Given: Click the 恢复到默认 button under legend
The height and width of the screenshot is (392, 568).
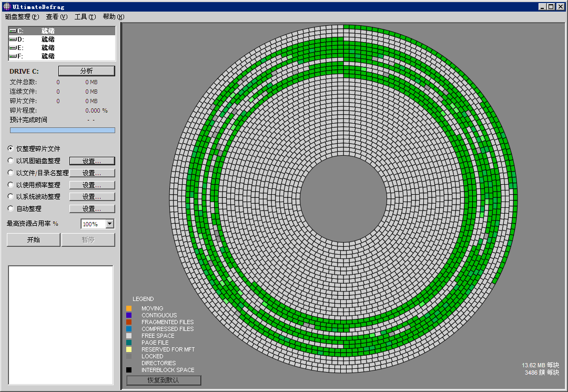Looking at the screenshot, I should point(163,380).
